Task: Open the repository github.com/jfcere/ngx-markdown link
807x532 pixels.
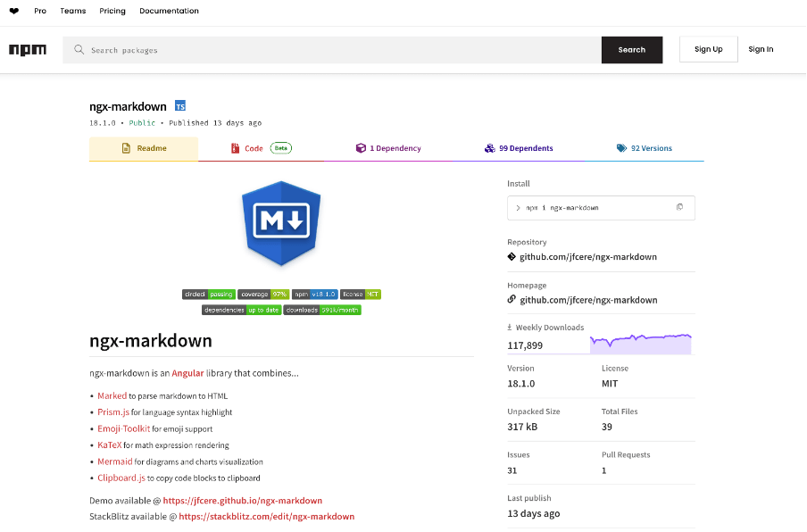Action: click(x=588, y=257)
